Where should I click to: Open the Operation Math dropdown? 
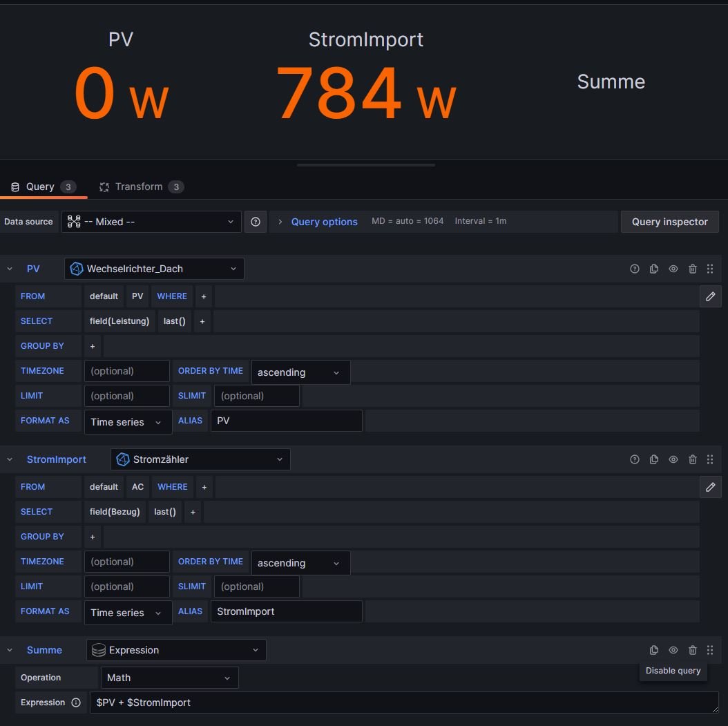click(169, 678)
